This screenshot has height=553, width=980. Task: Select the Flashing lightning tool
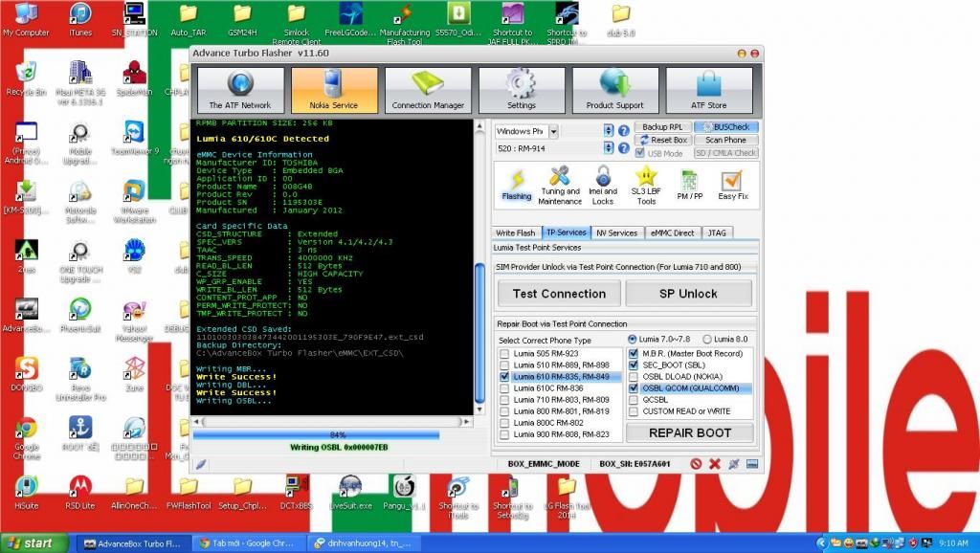(517, 185)
